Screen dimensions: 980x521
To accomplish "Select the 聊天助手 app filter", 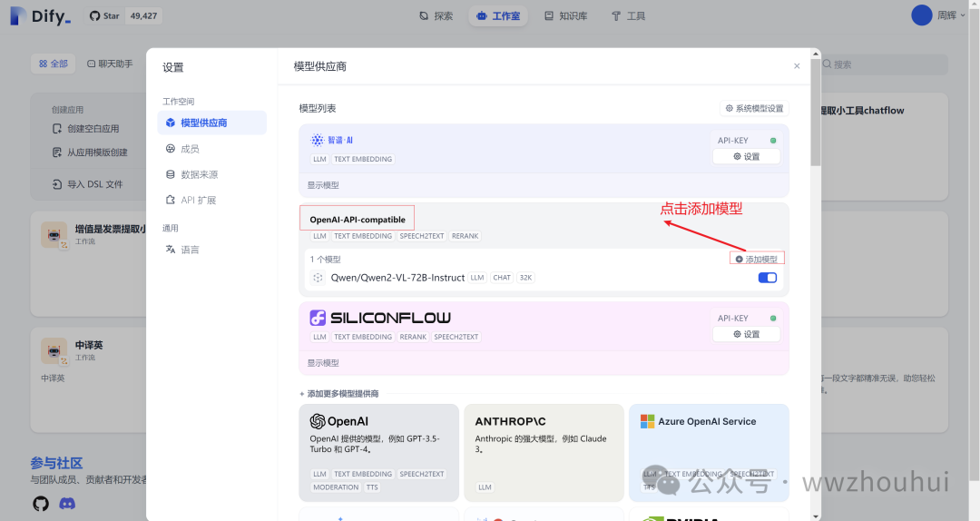I will (x=110, y=64).
